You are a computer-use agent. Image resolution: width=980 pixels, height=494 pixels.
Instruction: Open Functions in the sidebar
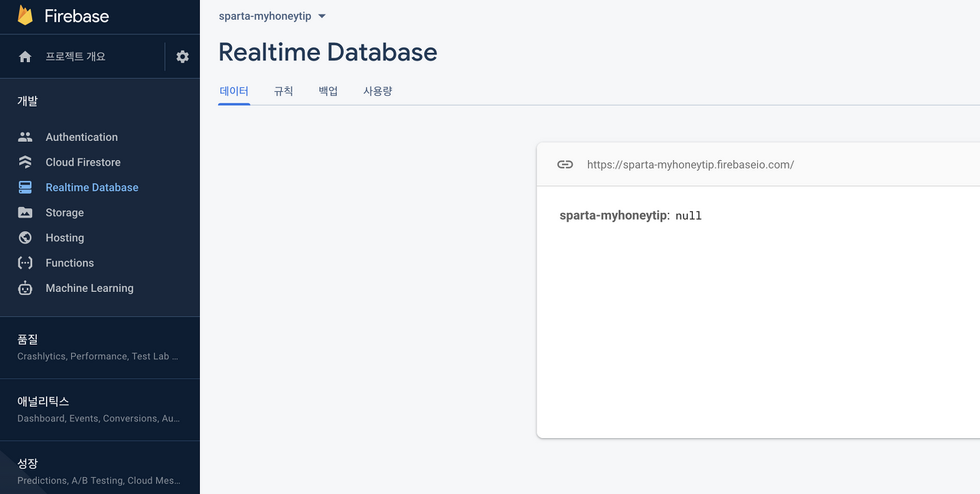click(70, 263)
